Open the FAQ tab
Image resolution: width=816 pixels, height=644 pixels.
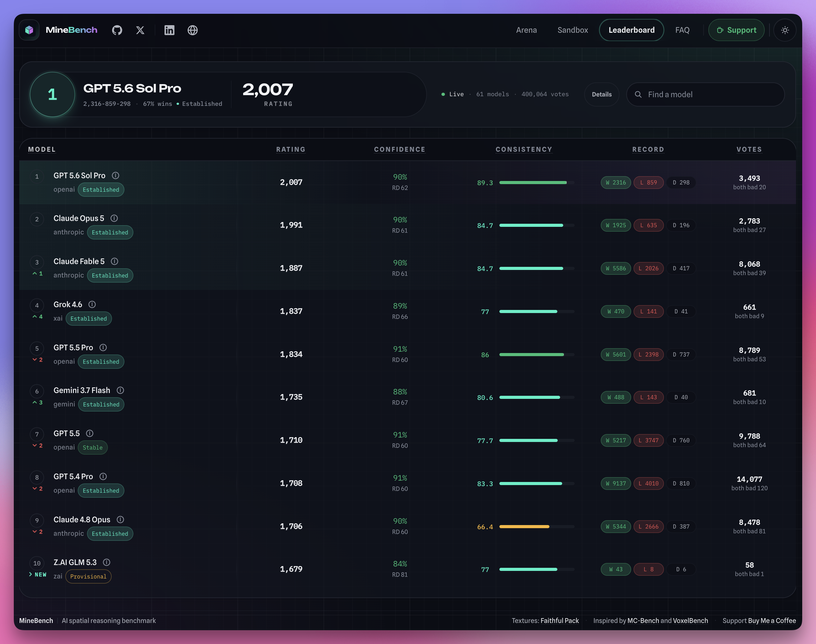point(682,30)
